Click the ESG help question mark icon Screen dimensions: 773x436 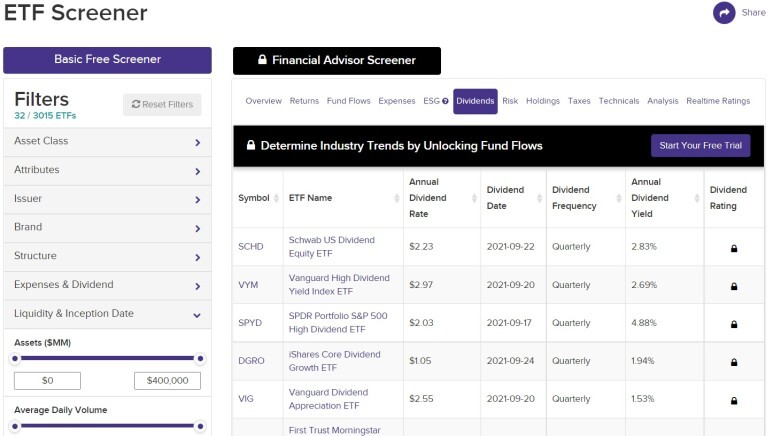pyautogui.click(x=445, y=101)
